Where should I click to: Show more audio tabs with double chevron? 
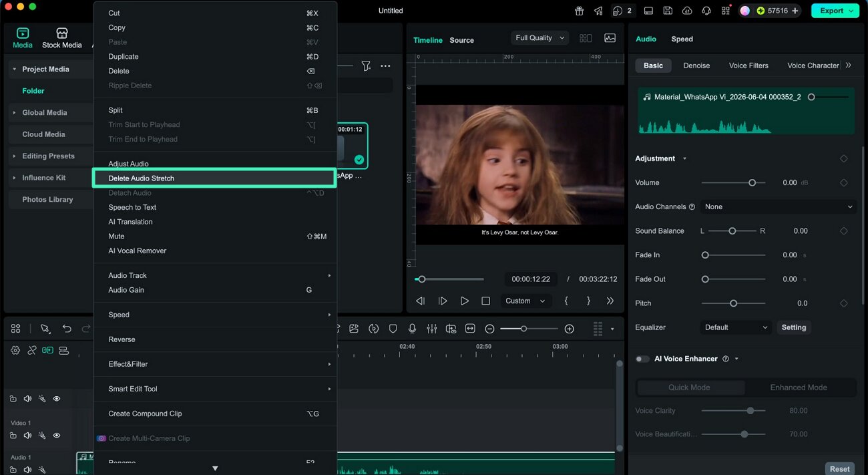[848, 65]
